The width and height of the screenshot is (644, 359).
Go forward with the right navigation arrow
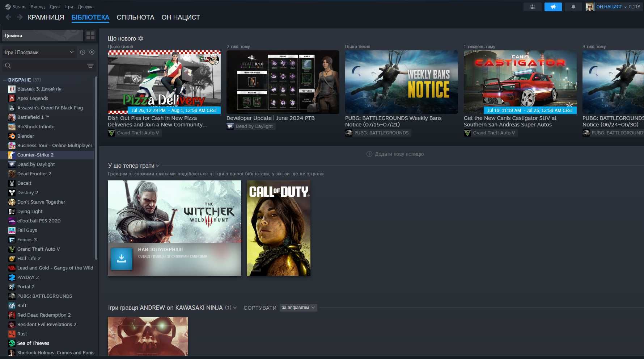click(20, 17)
